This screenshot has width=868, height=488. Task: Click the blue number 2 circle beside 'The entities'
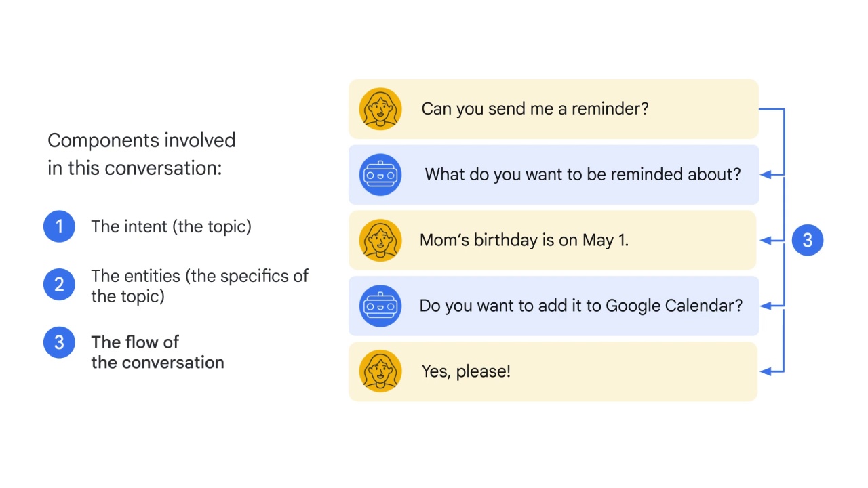point(59,285)
